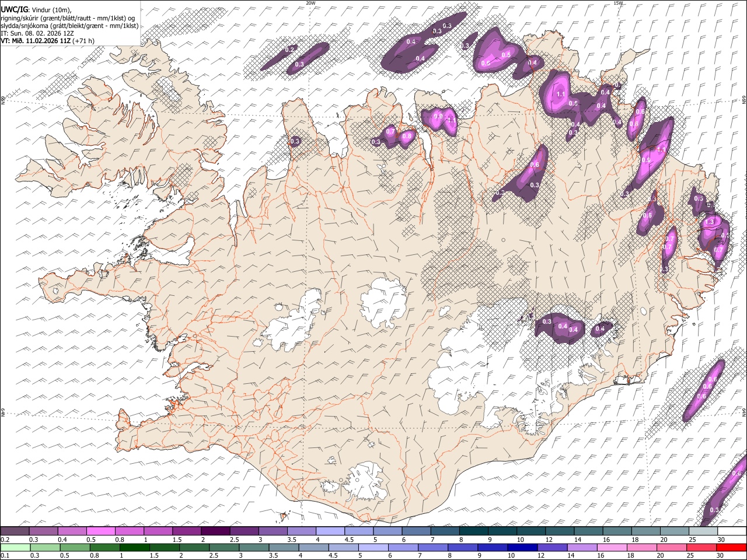This screenshot has width=747, height=560.
Task: Click the '30' label under the upper legend
Action: [x=721, y=540]
